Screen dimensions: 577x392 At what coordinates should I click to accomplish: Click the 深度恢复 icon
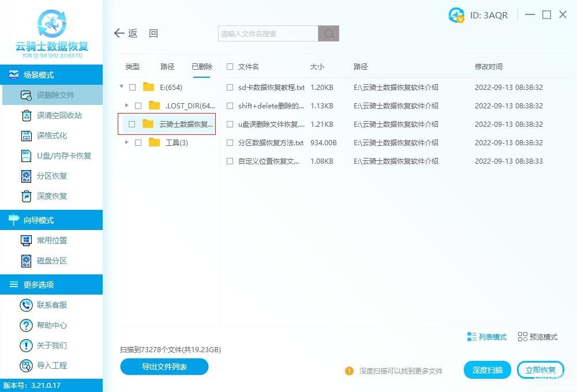[26, 196]
